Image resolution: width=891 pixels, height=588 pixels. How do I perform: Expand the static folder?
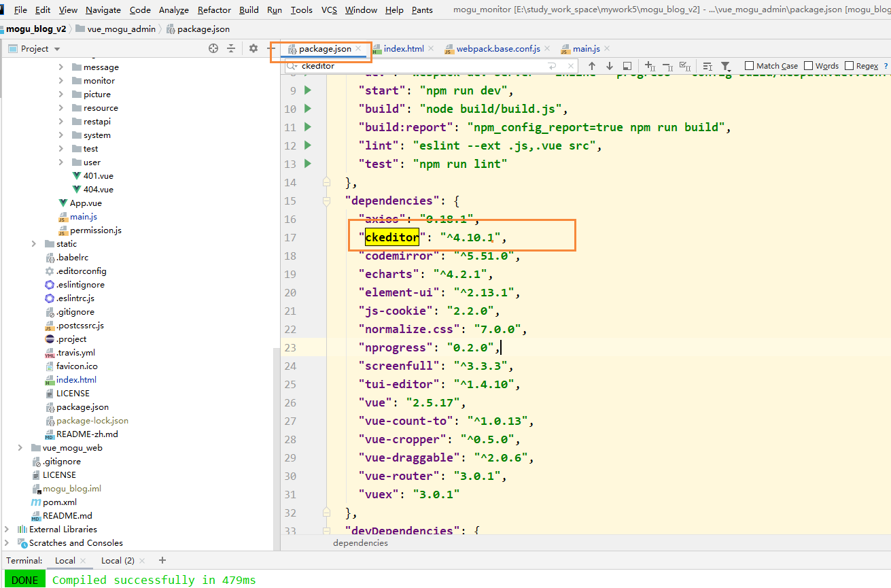(x=34, y=244)
